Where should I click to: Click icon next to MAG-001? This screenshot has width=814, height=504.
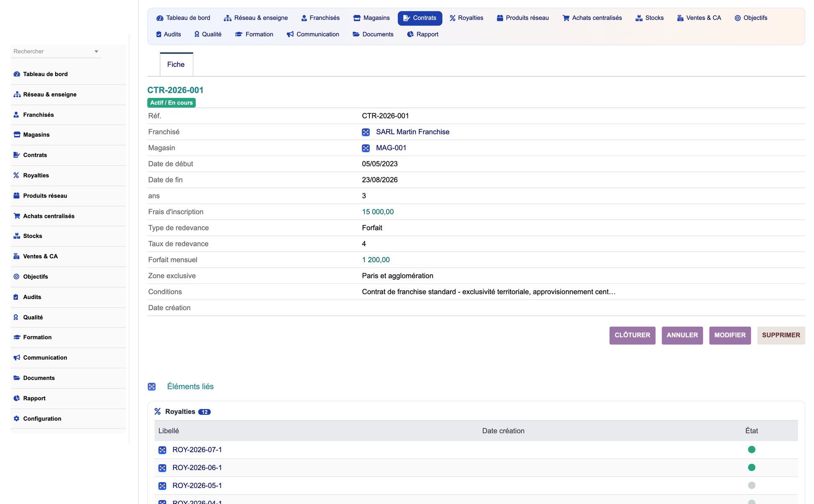point(366,148)
